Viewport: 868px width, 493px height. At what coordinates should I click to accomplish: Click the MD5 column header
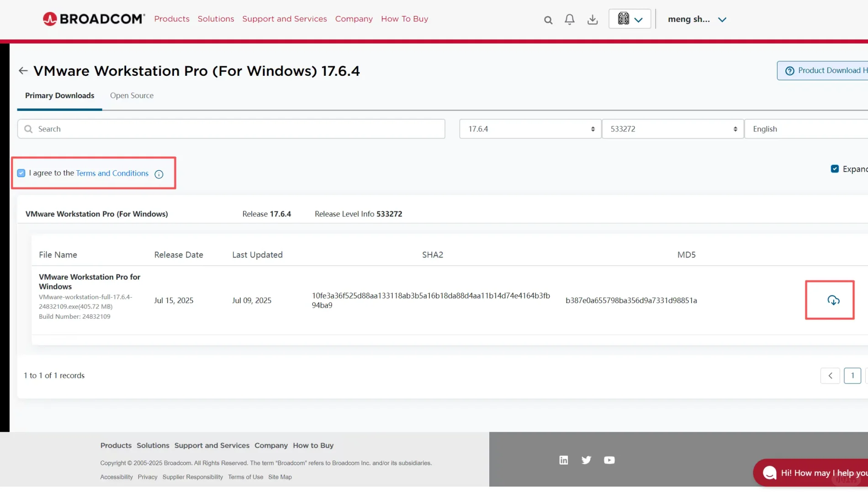(686, 255)
